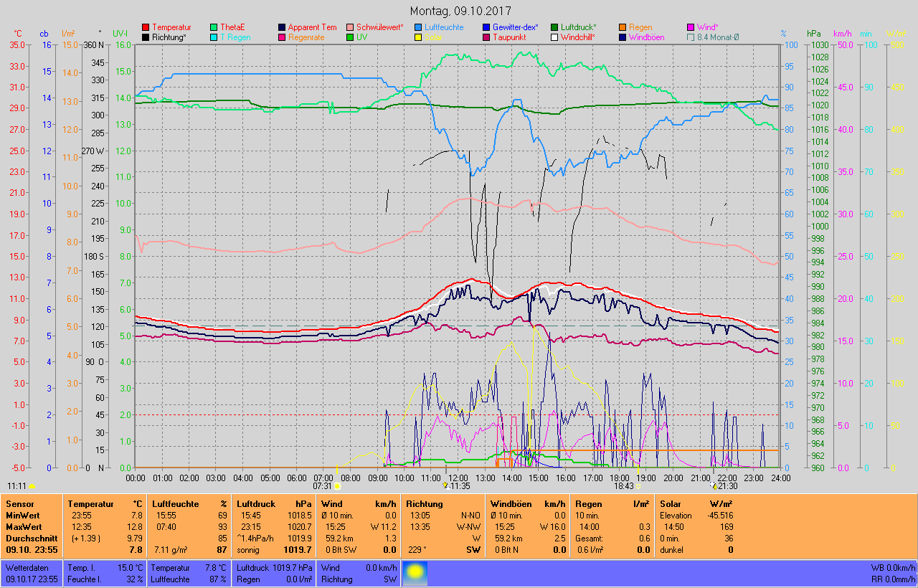Click the white Windchill legend box

(555, 37)
